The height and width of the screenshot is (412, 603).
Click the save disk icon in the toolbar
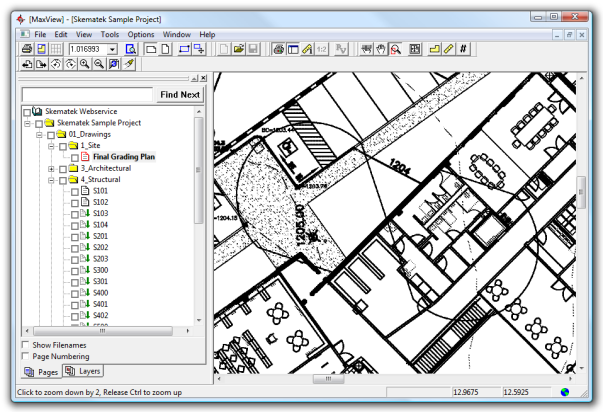pos(253,49)
